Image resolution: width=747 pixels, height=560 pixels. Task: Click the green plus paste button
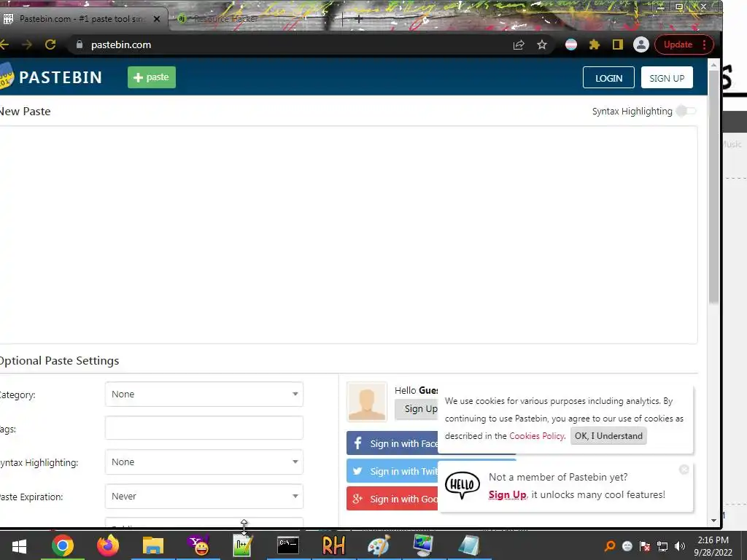coord(152,77)
